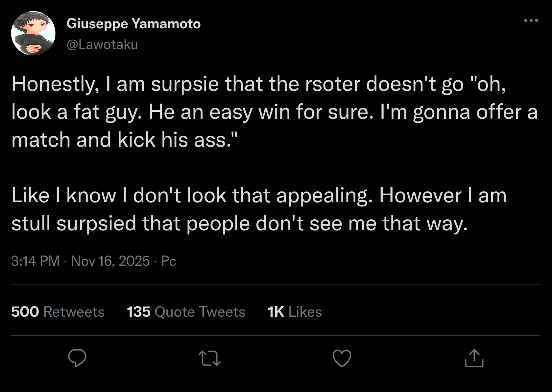See who gave the 1K Likes
Image resolution: width=552 pixels, height=392 pixels.
(295, 312)
